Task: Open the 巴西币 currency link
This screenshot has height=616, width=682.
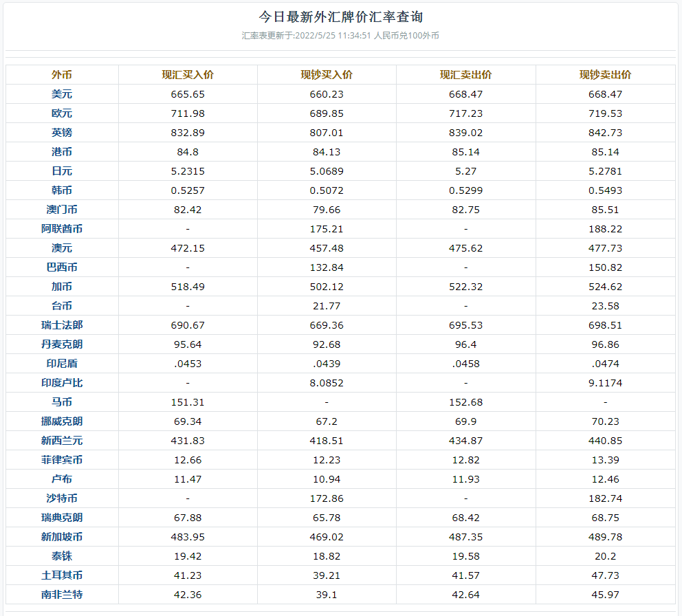Action: [x=62, y=267]
